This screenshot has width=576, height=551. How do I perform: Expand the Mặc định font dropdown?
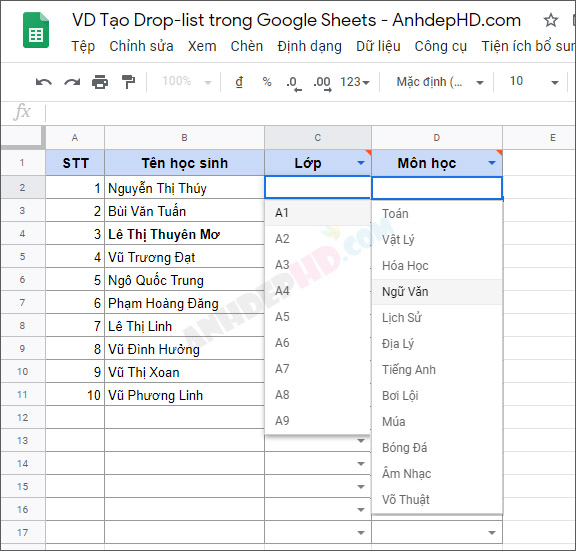coord(439,82)
